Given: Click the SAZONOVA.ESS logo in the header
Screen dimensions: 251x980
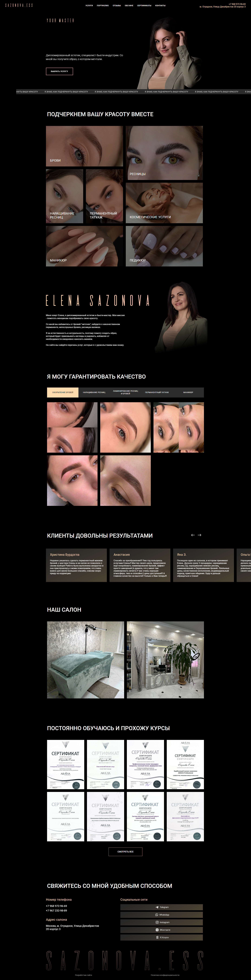Looking at the screenshot, I should pyautogui.click(x=19, y=5).
